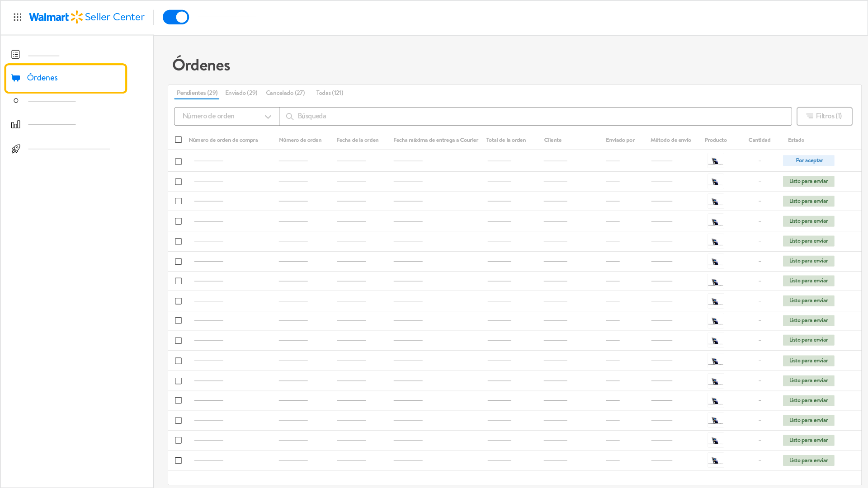This screenshot has height=488, width=868.
Task: Open the bar chart analytics sidebar icon
Action: tap(16, 124)
